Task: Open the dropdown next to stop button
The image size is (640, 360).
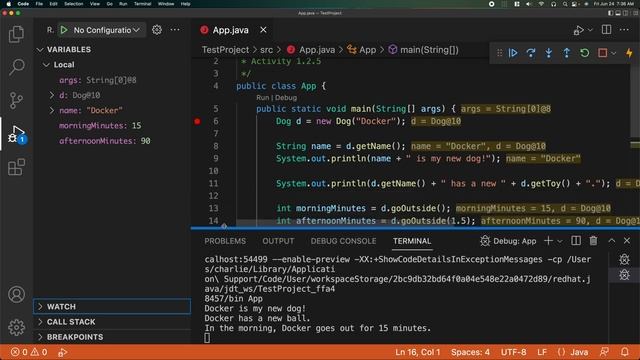Action: click(613, 53)
